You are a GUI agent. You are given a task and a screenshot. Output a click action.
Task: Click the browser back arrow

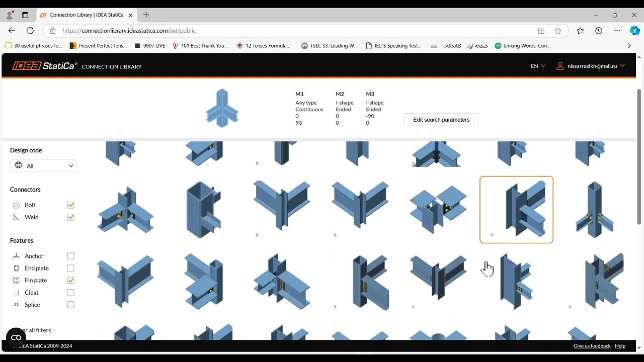click(x=12, y=31)
